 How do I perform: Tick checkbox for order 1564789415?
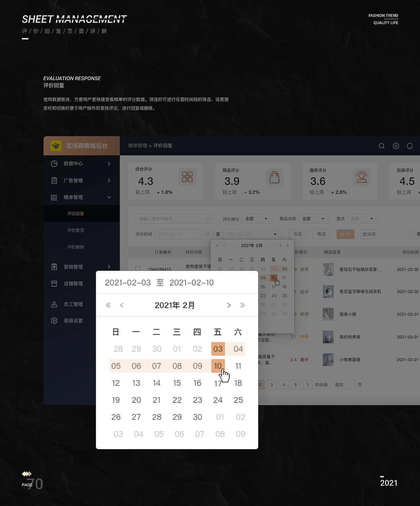click(x=138, y=269)
